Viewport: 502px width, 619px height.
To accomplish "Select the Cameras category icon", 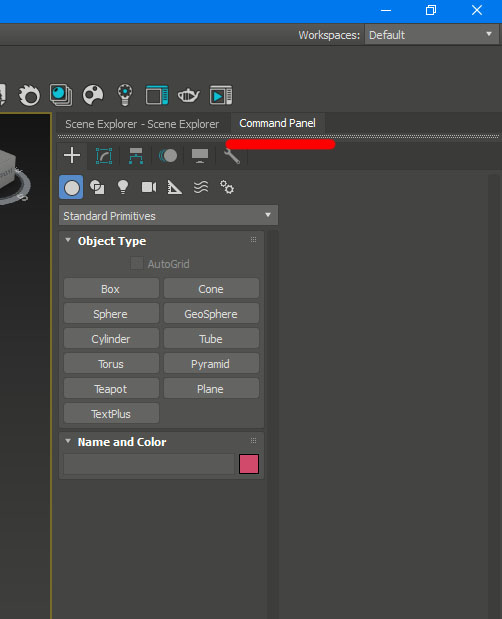I will tap(149, 187).
